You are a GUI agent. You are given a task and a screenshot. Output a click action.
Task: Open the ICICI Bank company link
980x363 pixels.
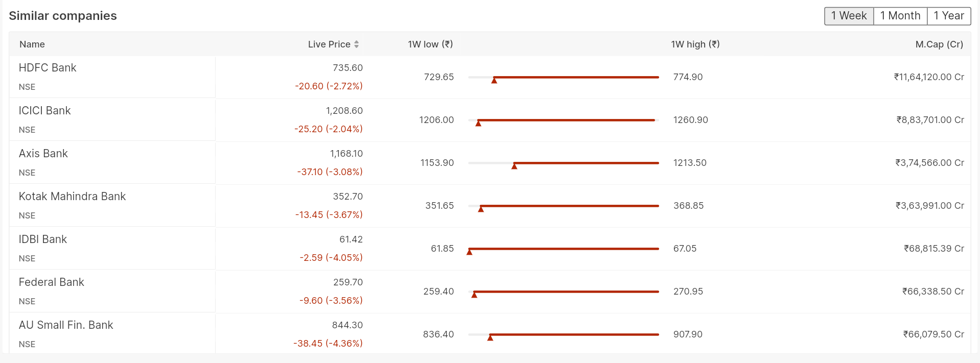tap(45, 111)
